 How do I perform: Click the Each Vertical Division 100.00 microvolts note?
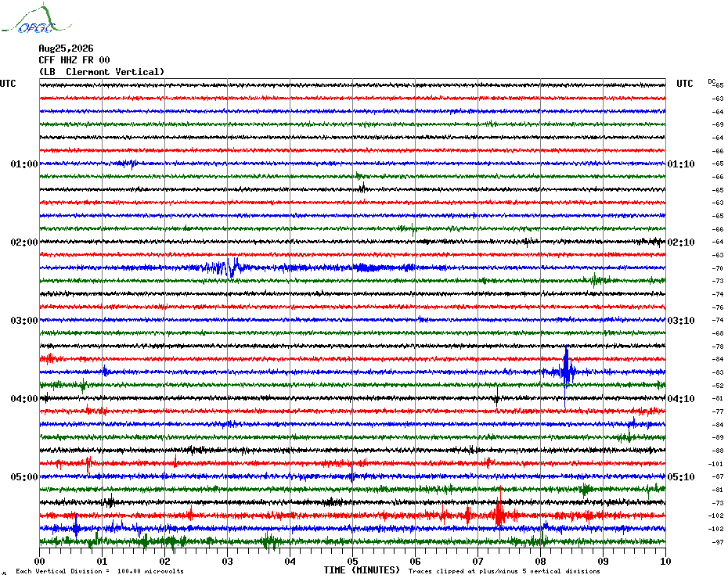coord(100,571)
